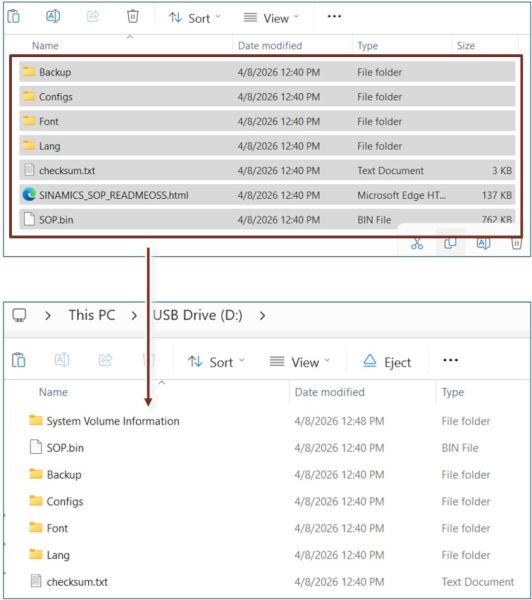Image resolution: width=532 pixels, height=600 pixels.
Task: Click the Rename icon in upper toolbar
Action: point(53,16)
